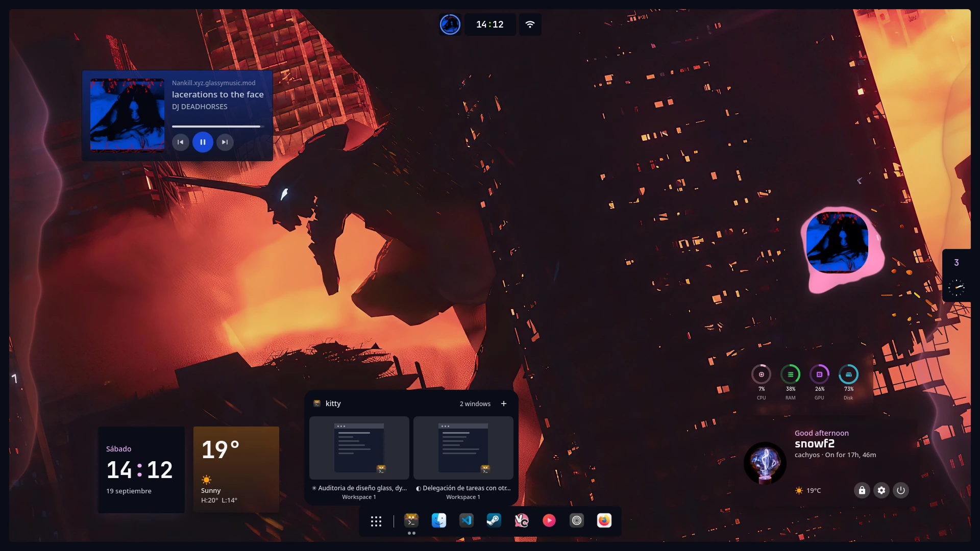Pause the current track
Image resolution: width=980 pixels, height=551 pixels.
[203, 142]
